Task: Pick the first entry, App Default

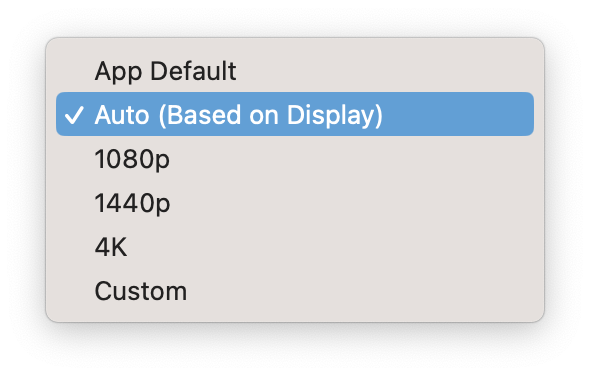Action: click(x=295, y=70)
